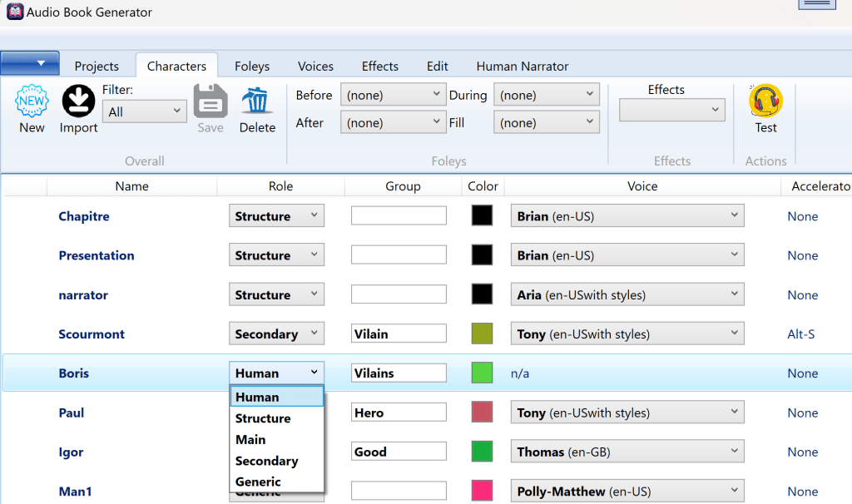Open the Before foley dropdown
The width and height of the screenshot is (852, 504).
393,95
